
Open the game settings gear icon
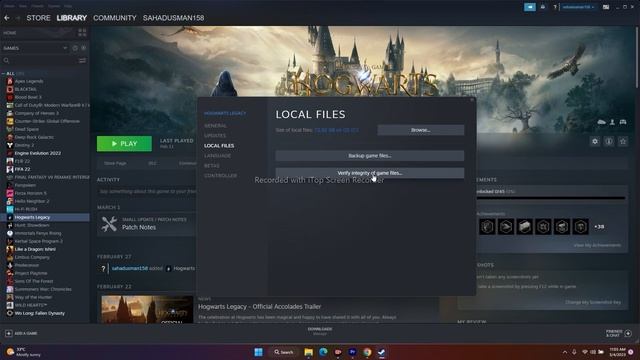[595, 141]
